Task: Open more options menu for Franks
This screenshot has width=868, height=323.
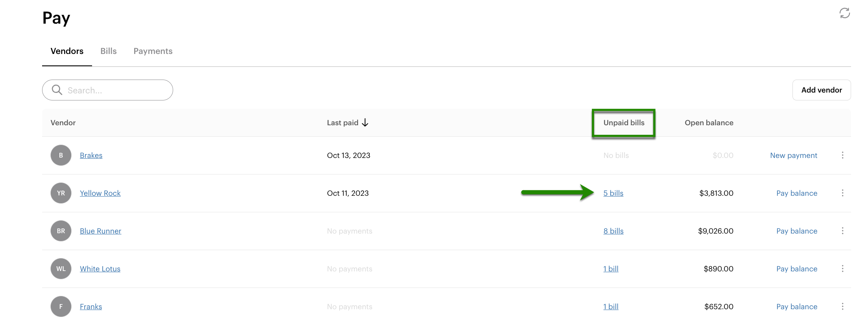Action: [x=842, y=306]
